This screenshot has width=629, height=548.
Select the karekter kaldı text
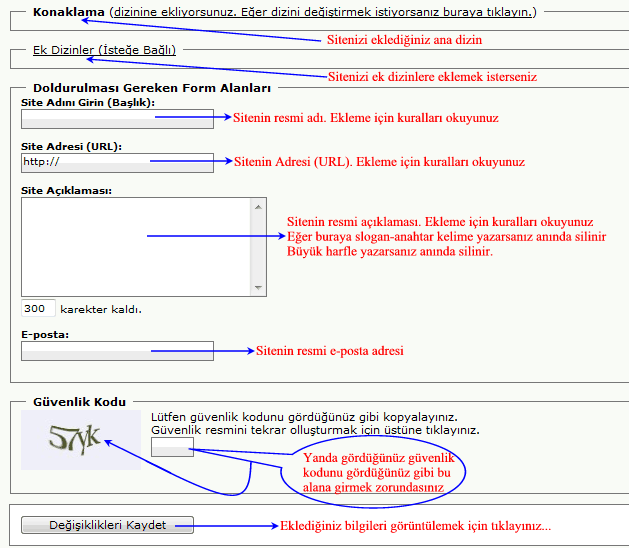pyautogui.click(x=101, y=309)
